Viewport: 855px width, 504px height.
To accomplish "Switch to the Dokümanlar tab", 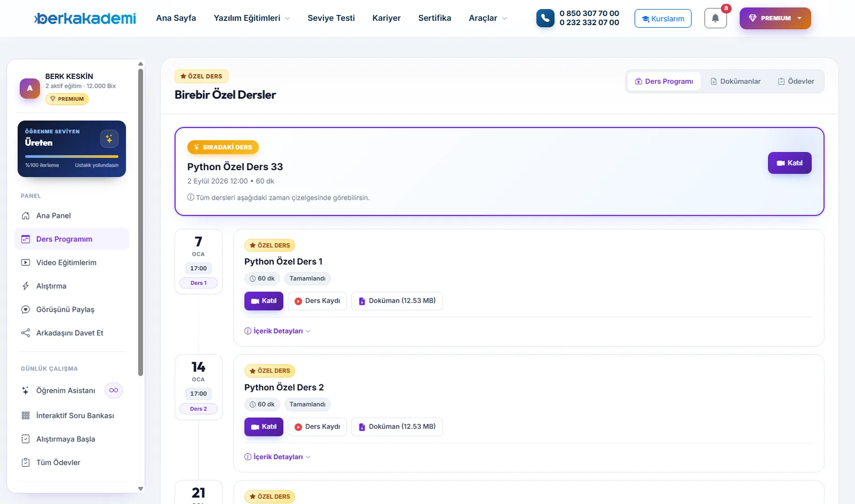I will click(x=735, y=81).
